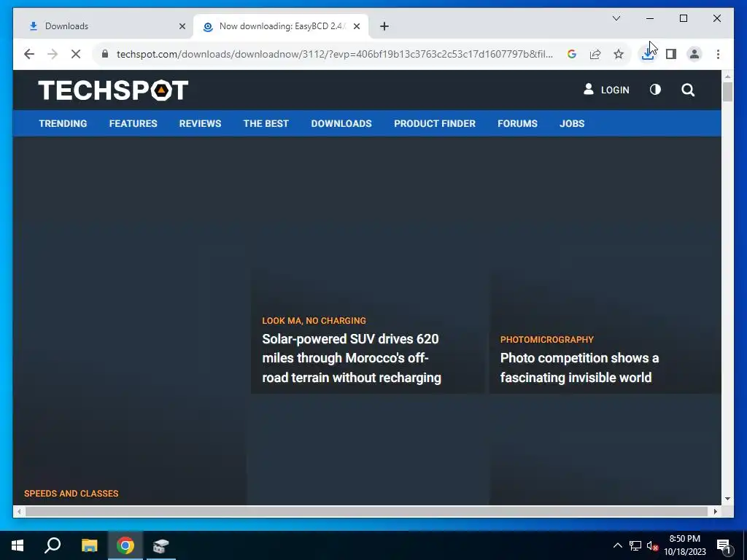
Task: Click scrollbar up arrow
Action: [x=727, y=76]
